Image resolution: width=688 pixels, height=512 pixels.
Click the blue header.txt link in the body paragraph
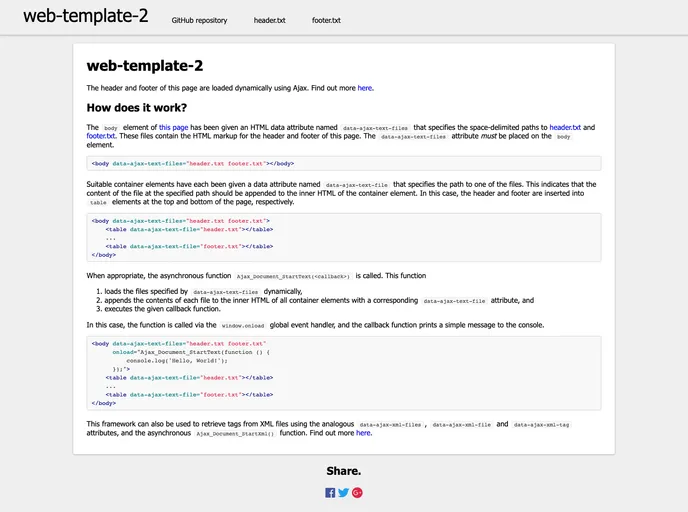click(565, 128)
